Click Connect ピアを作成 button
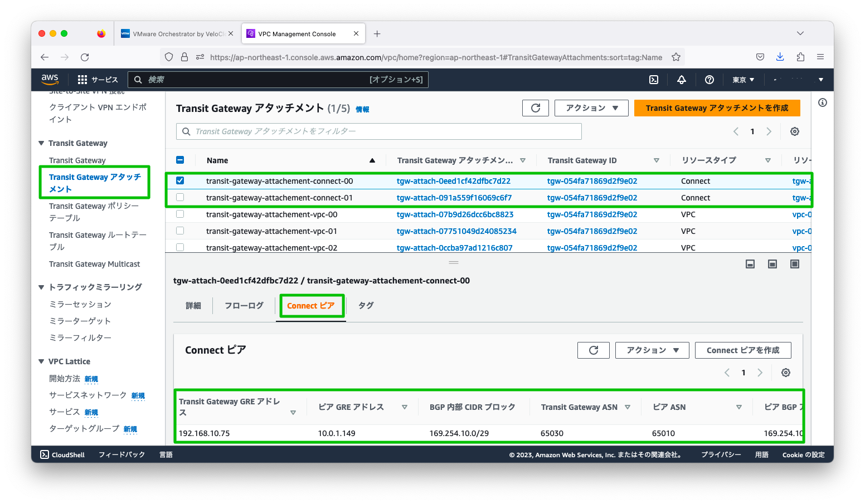This screenshot has height=504, width=865. tap(743, 350)
